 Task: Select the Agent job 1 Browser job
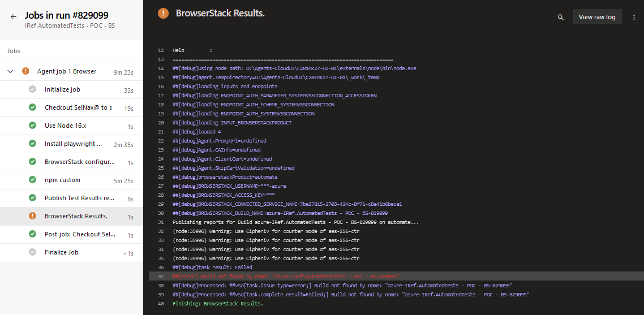pyautogui.click(x=71, y=71)
